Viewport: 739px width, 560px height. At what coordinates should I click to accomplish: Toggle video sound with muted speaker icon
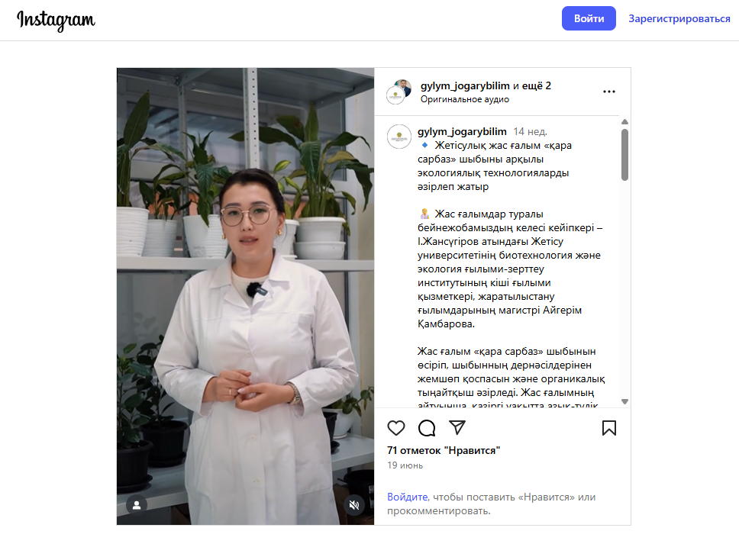point(354,505)
